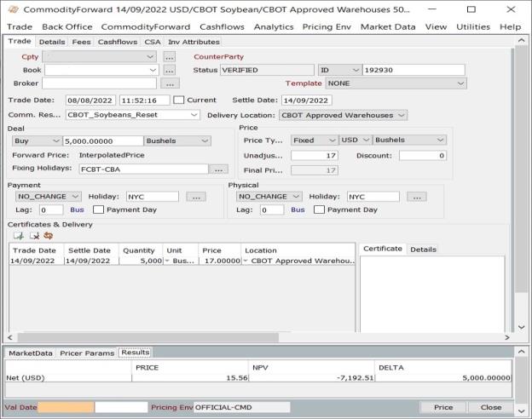Open the Analytics menu
The image size is (532, 419).
click(274, 26)
